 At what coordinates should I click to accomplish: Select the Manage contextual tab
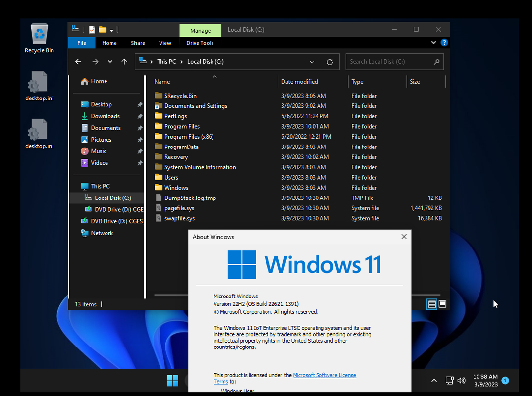[x=200, y=31]
